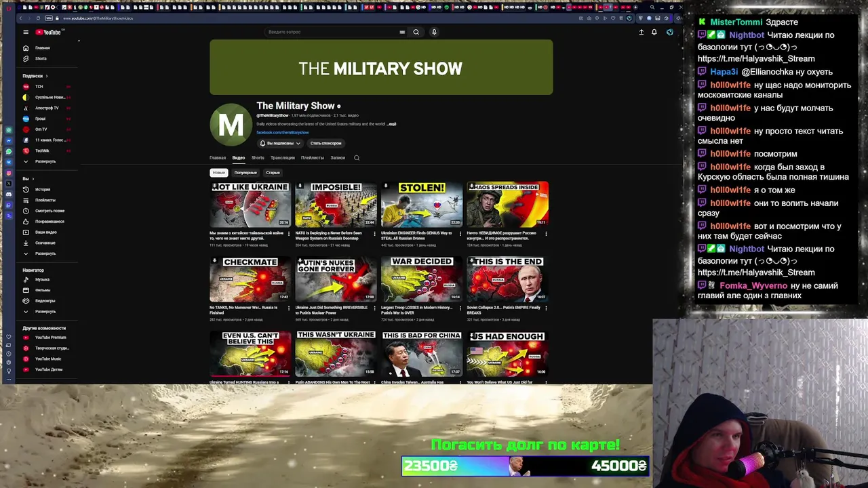Expand channel description with ...ещё
Image resolution: width=868 pixels, height=488 pixels.
[x=391, y=124]
